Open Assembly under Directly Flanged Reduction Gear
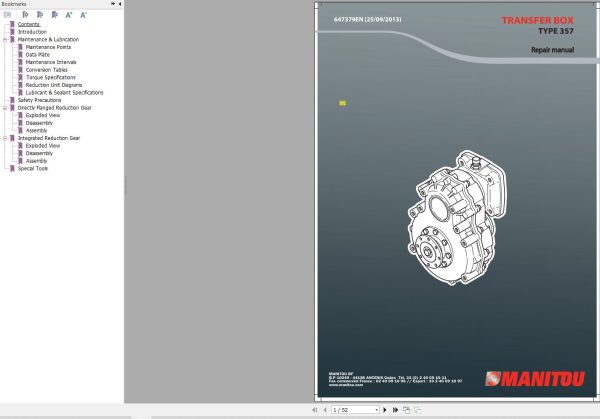The width and height of the screenshot is (600, 419). [36, 130]
